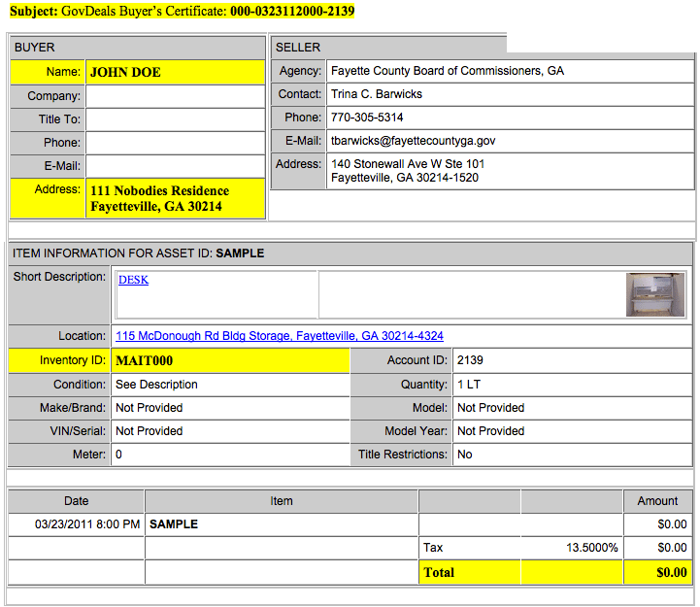Select the seller phone 770-305-5314
Viewport: 700px width, 607px height.
click(x=367, y=117)
